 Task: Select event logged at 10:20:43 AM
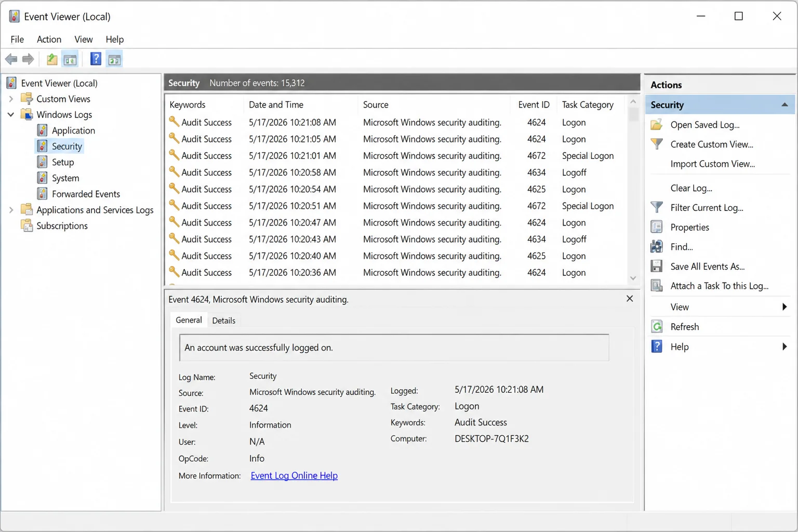pyautogui.click(x=396, y=239)
